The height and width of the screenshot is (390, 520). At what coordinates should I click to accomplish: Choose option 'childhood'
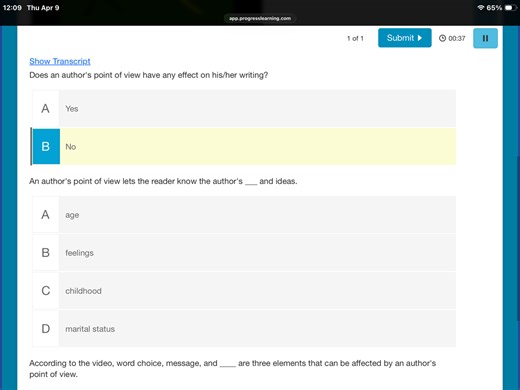pos(244,291)
